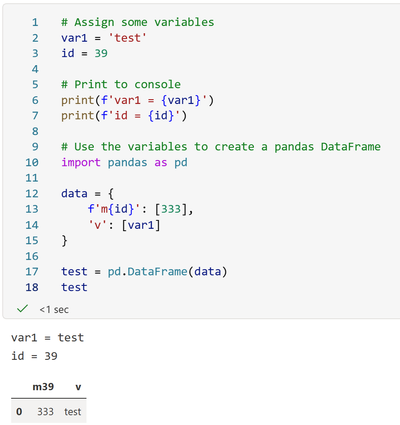This screenshot has height=425, width=400.
Task: Click the print id f-string statement
Action: click(x=124, y=116)
